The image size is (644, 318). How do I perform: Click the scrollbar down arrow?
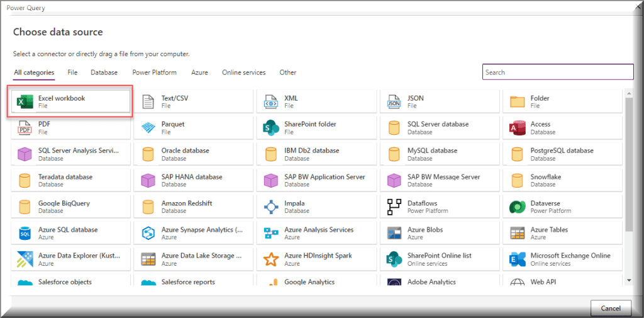tap(629, 280)
